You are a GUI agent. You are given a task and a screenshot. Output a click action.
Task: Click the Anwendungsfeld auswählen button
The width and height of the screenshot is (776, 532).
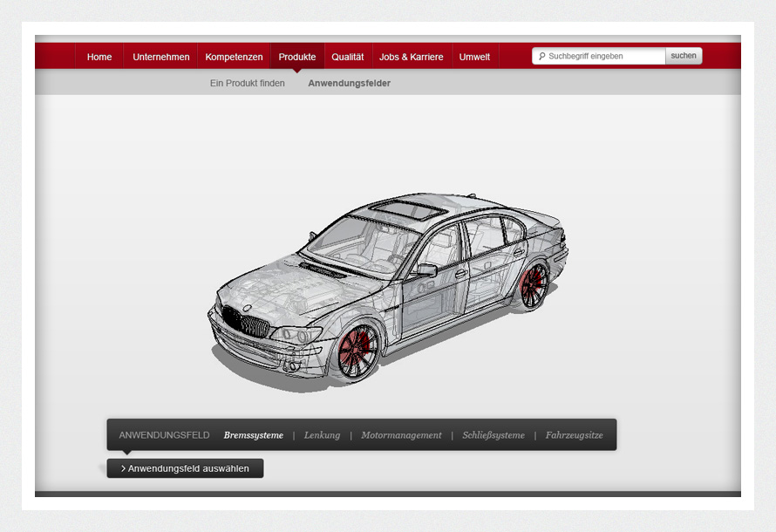pyautogui.click(x=185, y=468)
